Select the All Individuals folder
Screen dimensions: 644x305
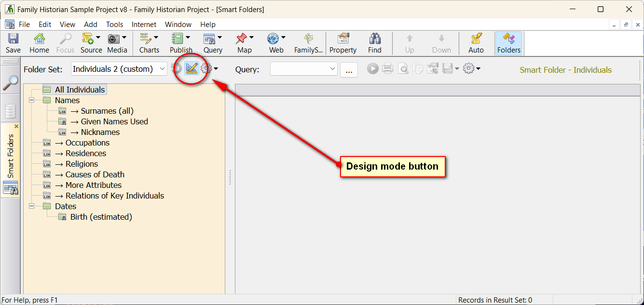point(80,90)
